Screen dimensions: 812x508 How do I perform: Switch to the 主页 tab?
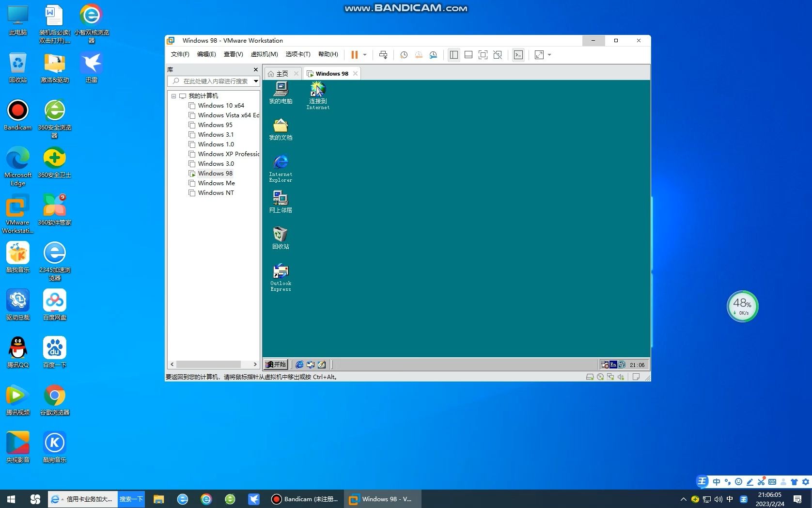pyautogui.click(x=282, y=73)
